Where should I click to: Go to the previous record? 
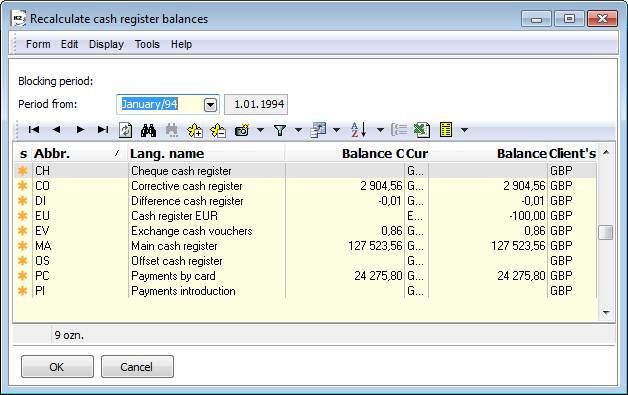pos(56,129)
